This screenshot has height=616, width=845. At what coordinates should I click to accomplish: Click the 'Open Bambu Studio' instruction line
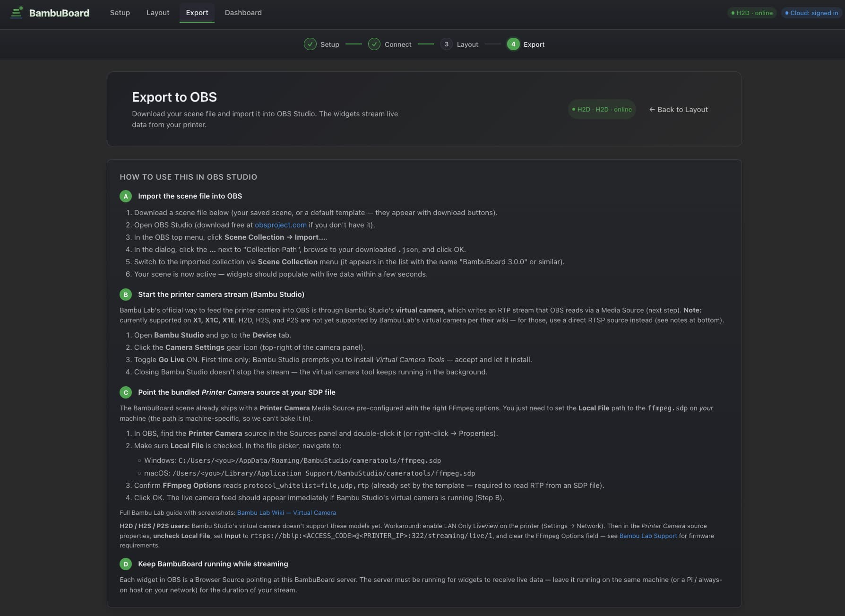213,335
